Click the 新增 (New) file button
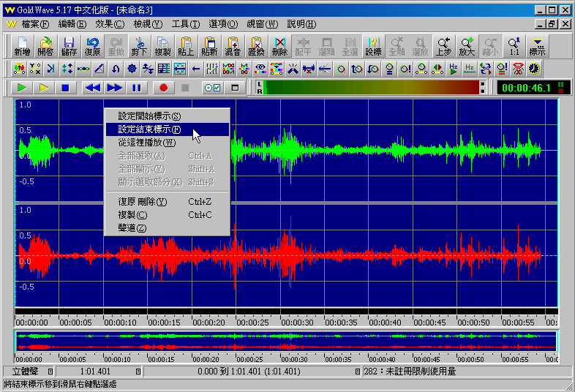 (22, 46)
